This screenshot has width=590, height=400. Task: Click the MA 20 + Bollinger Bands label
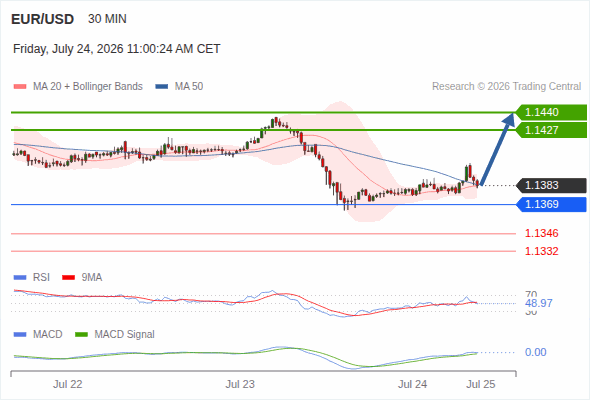click(x=88, y=87)
